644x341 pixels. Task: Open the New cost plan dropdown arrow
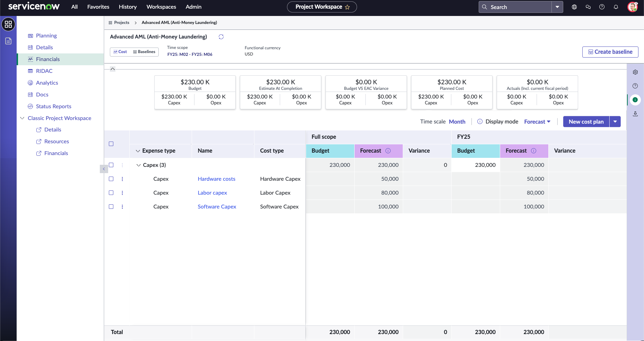[615, 122]
